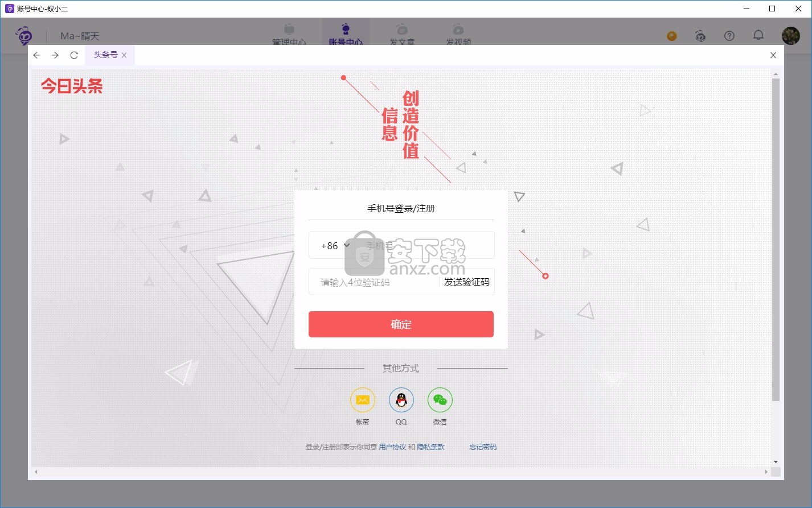
Task: Log in with QQ penguin icon
Action: (x=401, y=400)
